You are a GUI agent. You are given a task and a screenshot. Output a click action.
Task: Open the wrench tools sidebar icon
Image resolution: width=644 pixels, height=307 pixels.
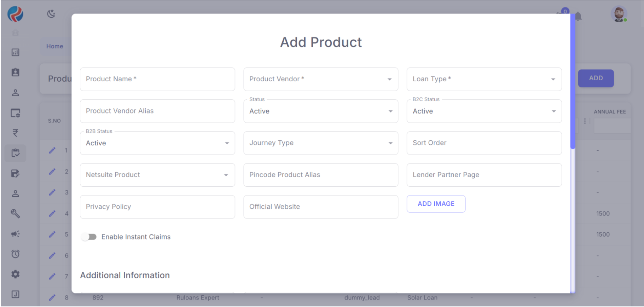coord(15,213)
